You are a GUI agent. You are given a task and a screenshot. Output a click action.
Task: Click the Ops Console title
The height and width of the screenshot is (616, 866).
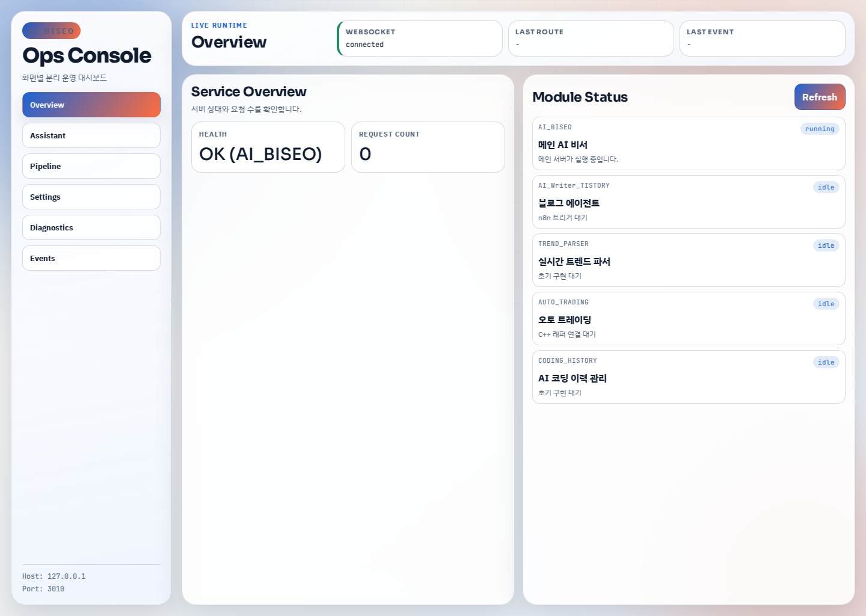[87, 55]
